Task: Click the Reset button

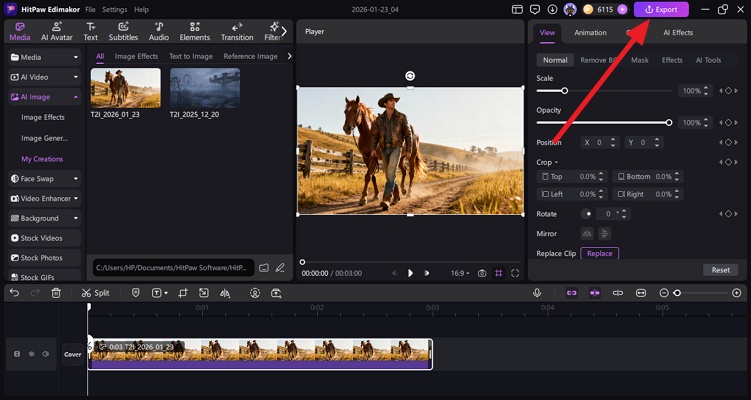Action: pos(720,270)
